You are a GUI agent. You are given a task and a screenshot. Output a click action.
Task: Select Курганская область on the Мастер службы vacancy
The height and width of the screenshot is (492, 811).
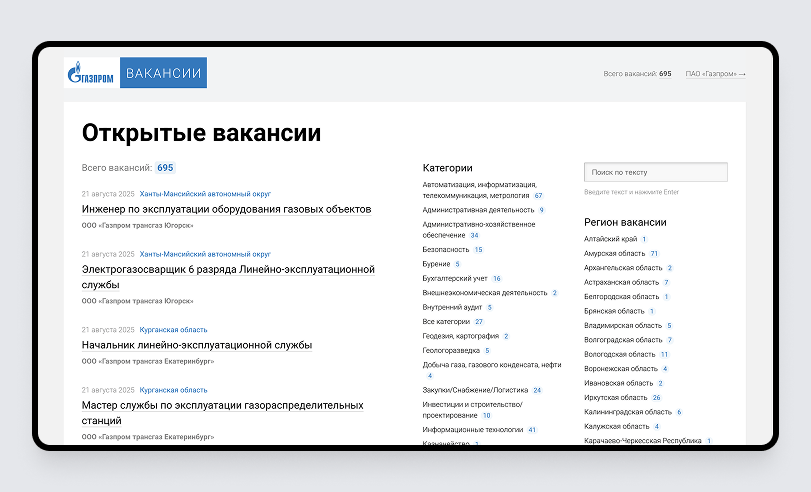[x=173, y=390]
